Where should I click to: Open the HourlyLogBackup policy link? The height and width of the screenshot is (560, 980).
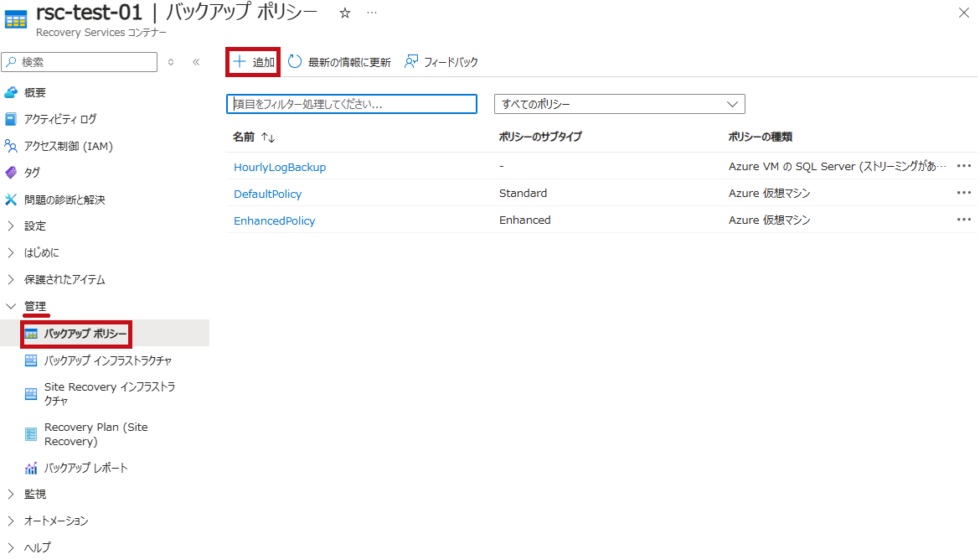tap(280, 167)
